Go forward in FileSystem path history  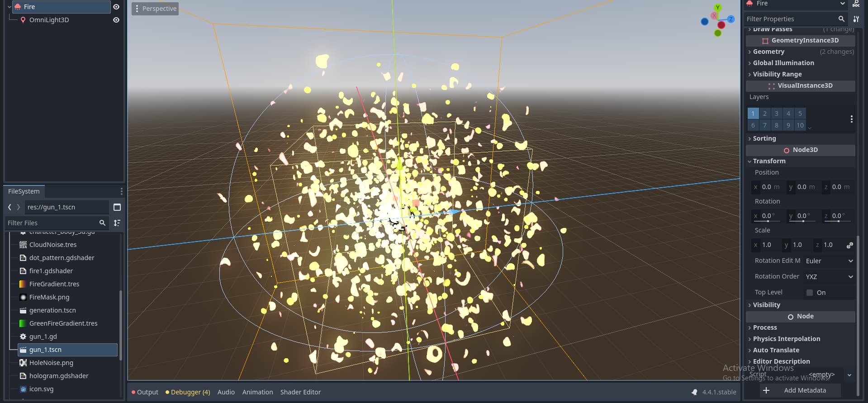coord(18,207)
